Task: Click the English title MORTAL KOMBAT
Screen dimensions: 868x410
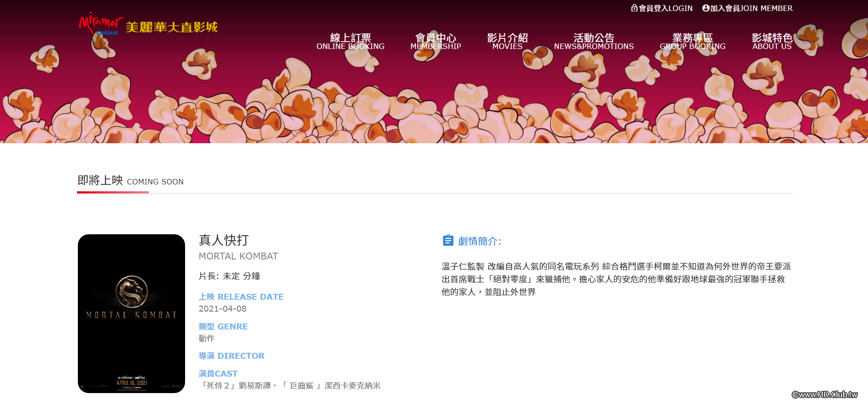Action: pyautogui.click(x=238, y=256)
